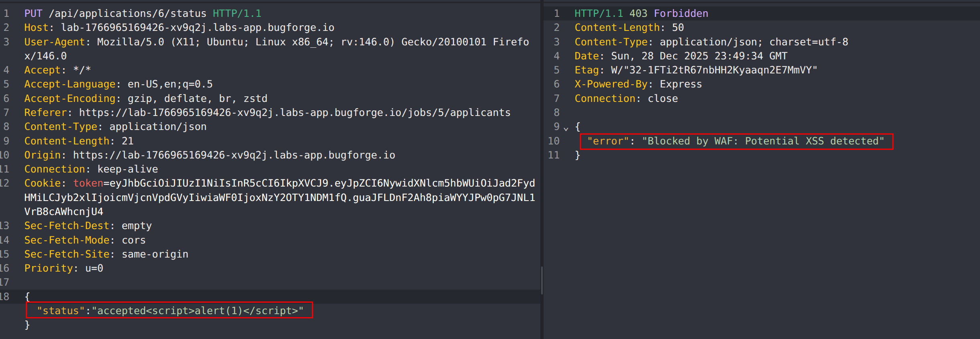
Task: Click the X-Powered-By Express response header
Action: pyautogui.click(x=638, y=84)
